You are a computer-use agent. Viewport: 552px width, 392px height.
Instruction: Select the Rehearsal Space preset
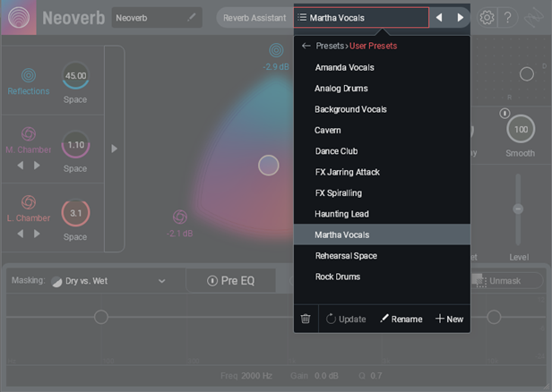382,256
